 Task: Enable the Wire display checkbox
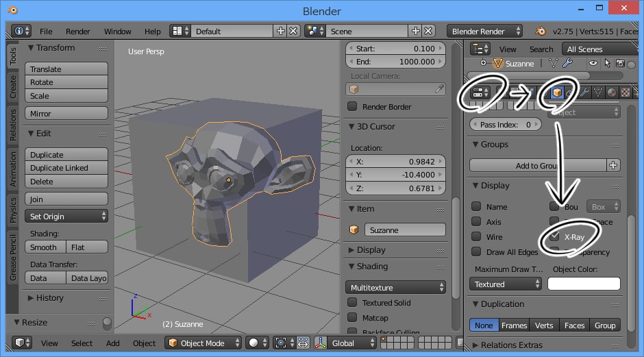(476, 236)
